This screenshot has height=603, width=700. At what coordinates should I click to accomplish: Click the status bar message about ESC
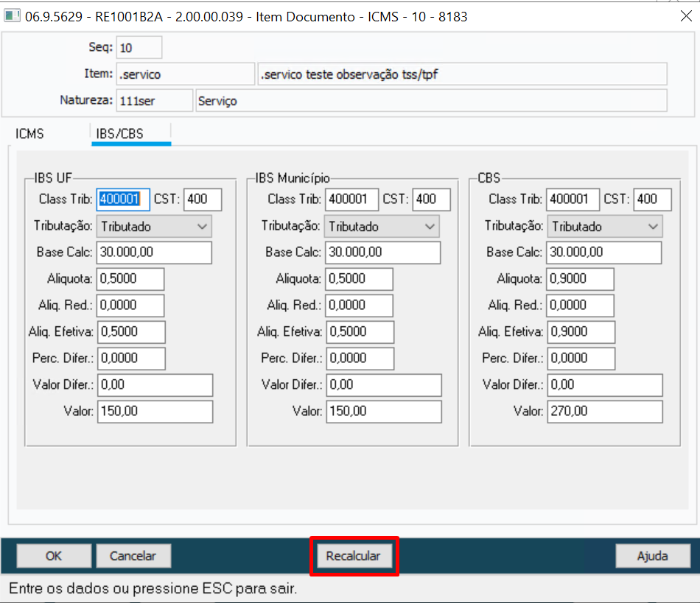coord(153,588)
